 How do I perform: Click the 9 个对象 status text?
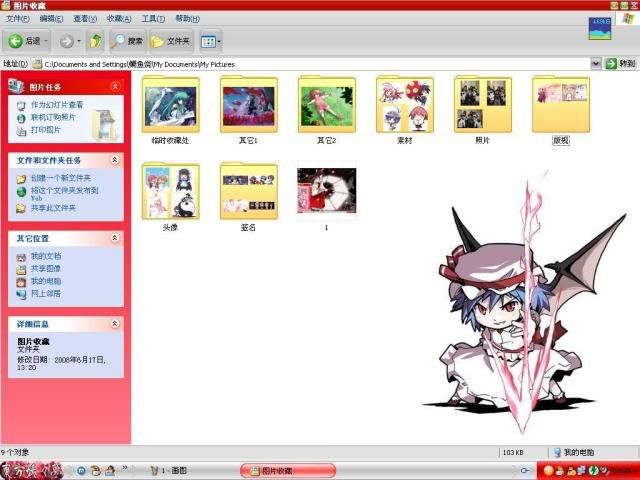point(15,452)
